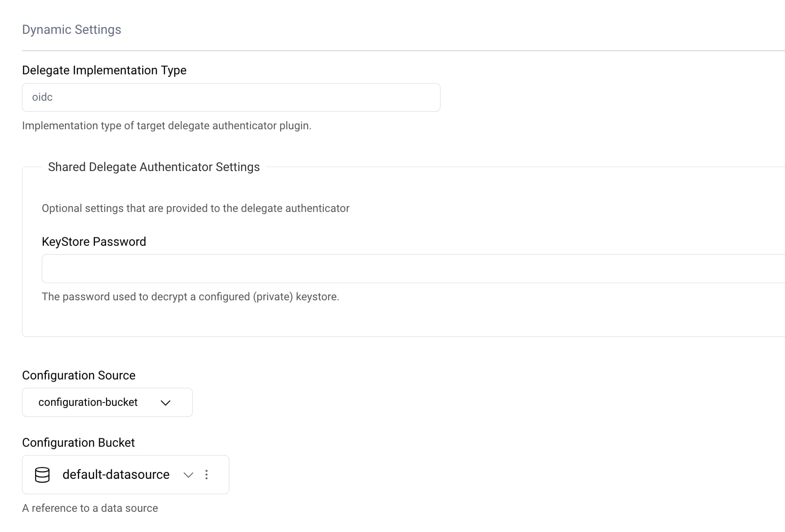Viewport: 785px width, 532px height.
Task: Click the 'A reference to a data source' hint
Action: 90,508
